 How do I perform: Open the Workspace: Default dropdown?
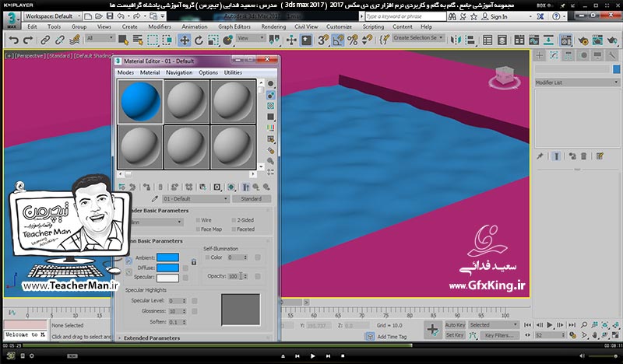[x=52, y=16]
